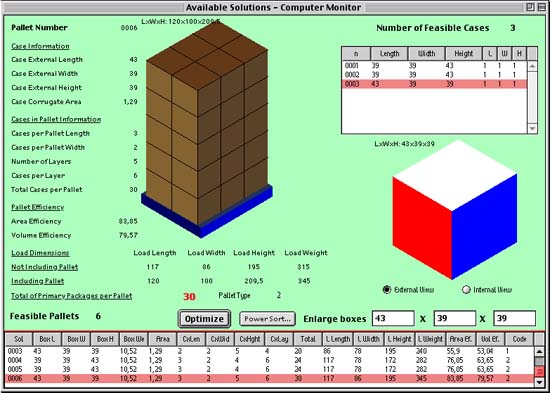Click the down arrow of the solutions table scrollbar
Screen dimensions: 550x393
[539, 381]
